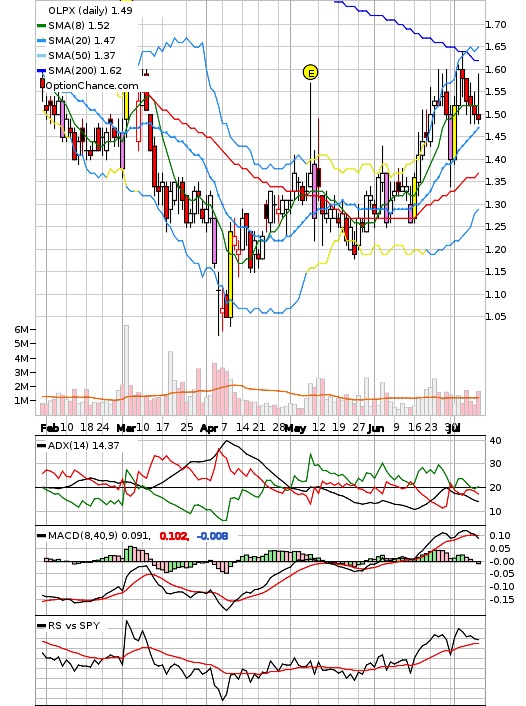Click the Mar date axis label
Image resolution: width=526 pixels, height=706 pixels.
pyautogui.click(x=126, y=428)
